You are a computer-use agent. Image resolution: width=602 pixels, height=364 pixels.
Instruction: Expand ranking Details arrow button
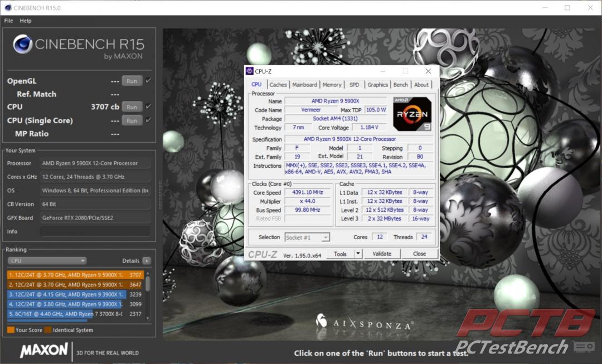point(147,261)
